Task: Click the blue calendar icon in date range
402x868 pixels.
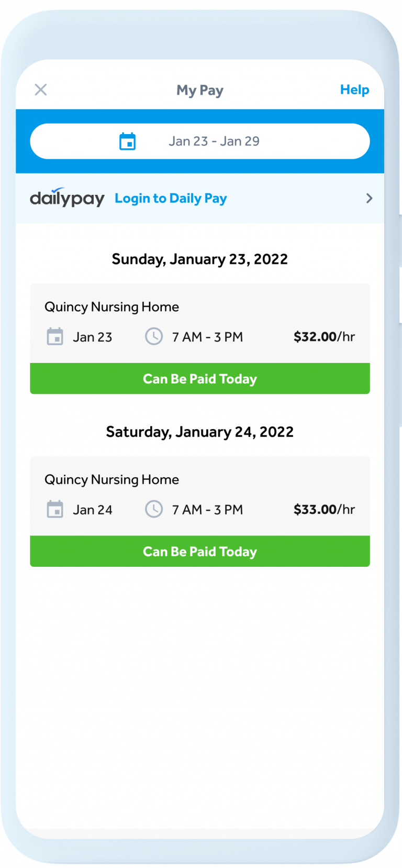Action: (127, 141)
